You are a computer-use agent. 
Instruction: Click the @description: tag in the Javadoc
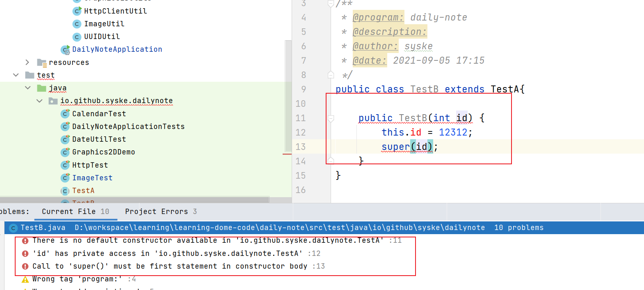[390, 32]
